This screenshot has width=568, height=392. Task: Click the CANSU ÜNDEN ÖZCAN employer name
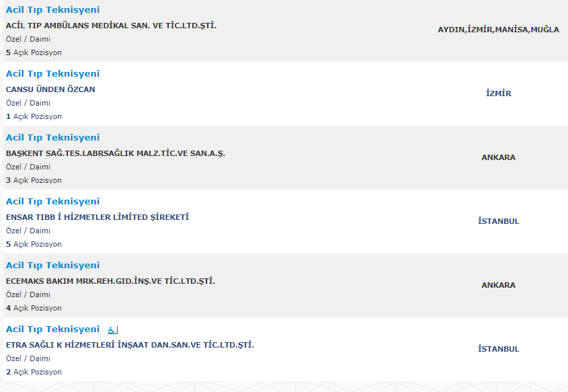pyautogui.click(x=50, y=89)
